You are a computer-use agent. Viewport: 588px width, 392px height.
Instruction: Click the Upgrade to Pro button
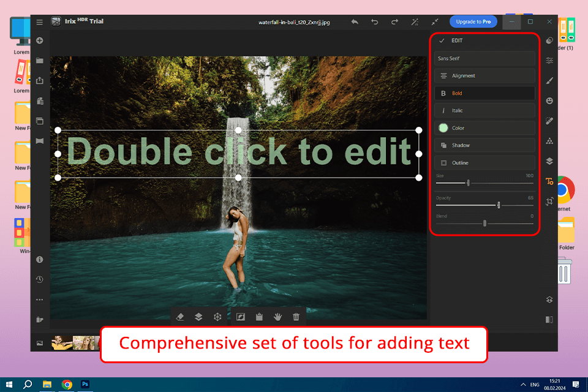473,22
